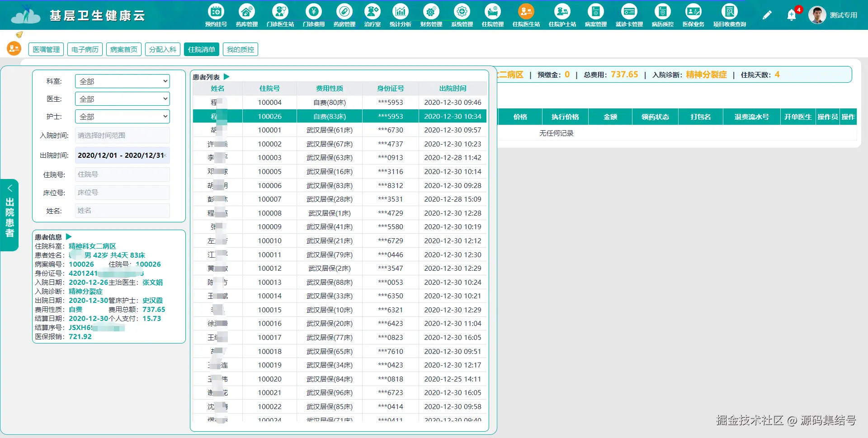
Task: Open 药房管理 module icon
Action: pyautogui.click(x=344, y=11)
